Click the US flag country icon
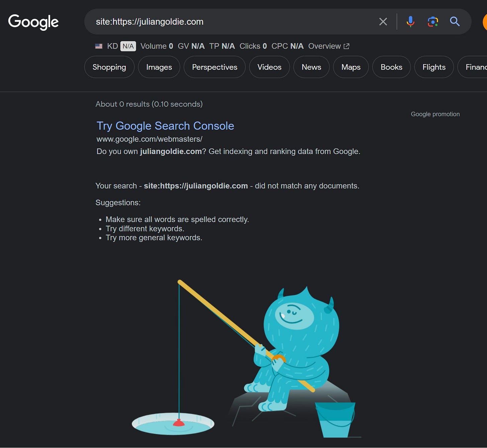The width and height of the screenshot is (487, 448). coord(99,46)
